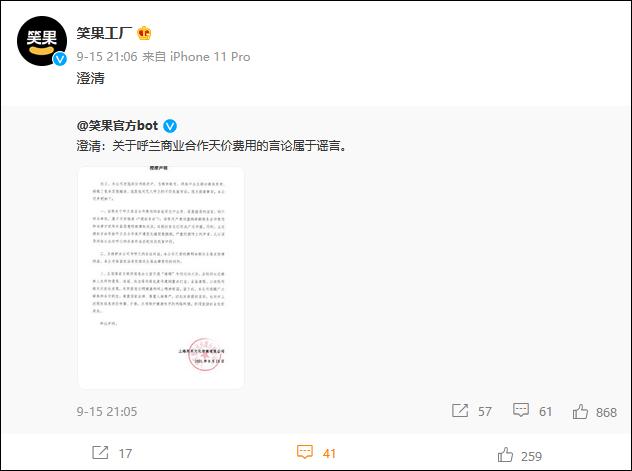The image size is (632, 471).
Task: Click the 868 like count on the reposted post
Action: tap(606, 412)
